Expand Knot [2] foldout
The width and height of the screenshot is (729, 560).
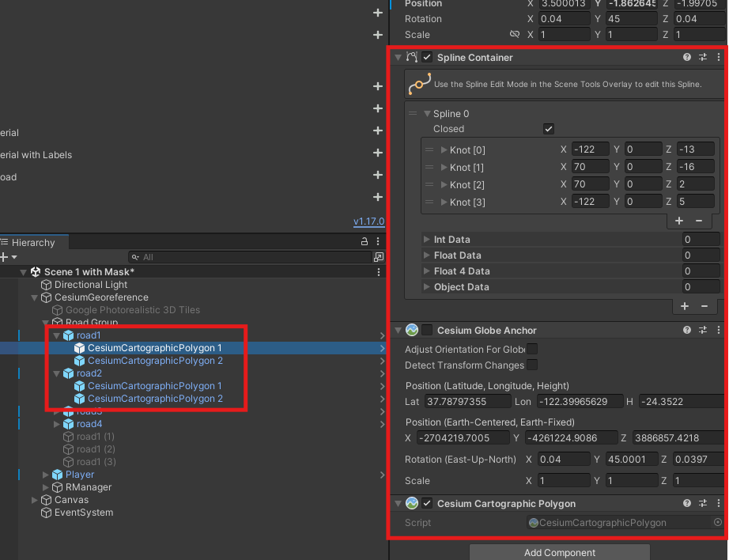[444, 184]
